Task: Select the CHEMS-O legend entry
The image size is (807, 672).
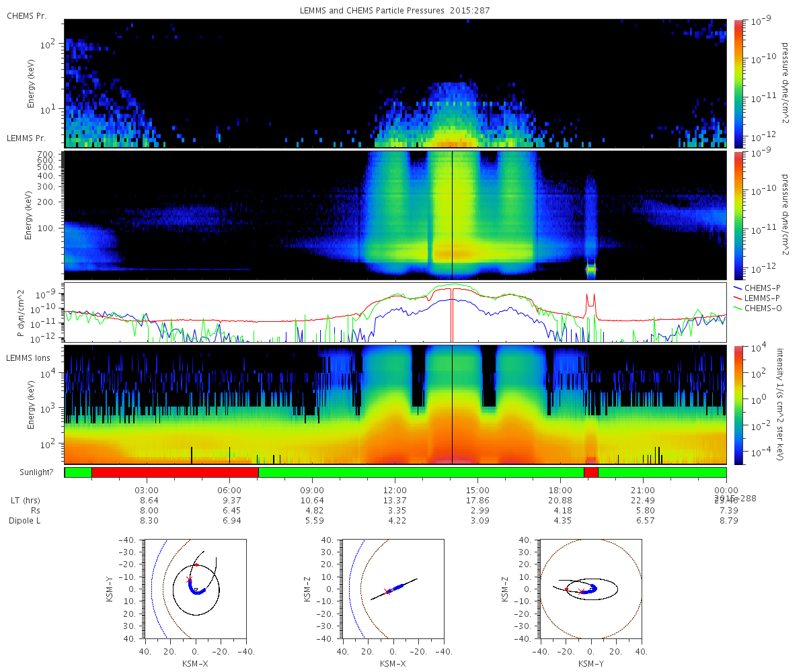Action: [757, 308]
